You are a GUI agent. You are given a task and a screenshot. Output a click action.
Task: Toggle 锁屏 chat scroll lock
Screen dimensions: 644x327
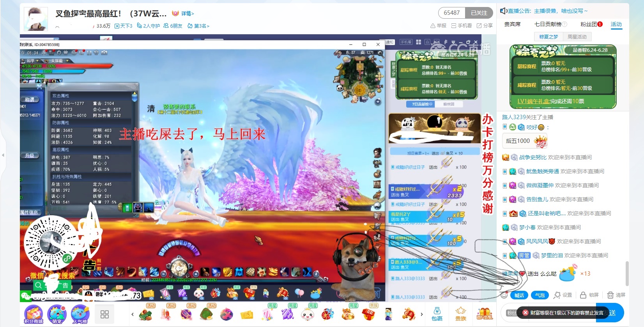pyautogui.click(x=589, y=295)
